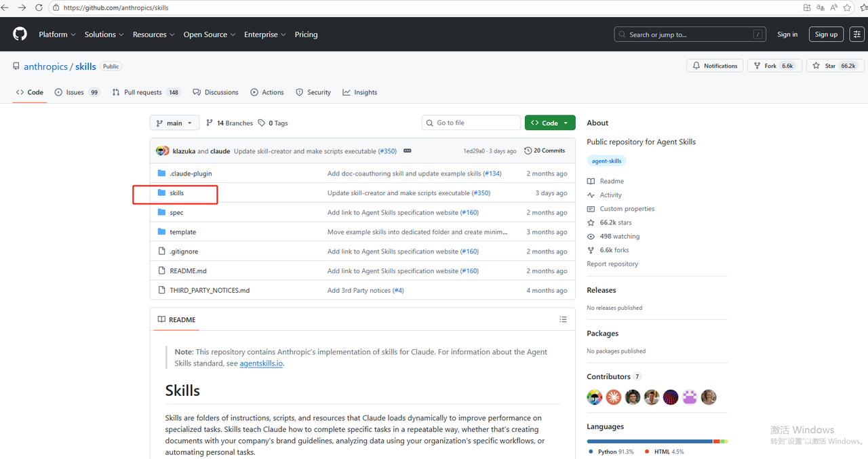Click the Readme book icon in About
Viewport: 868px width, 459px height.
[x=591, y=181]
